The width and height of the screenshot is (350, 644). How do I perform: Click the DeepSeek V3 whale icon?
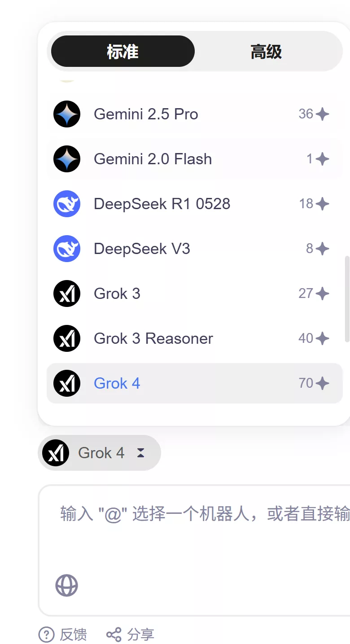67,249
